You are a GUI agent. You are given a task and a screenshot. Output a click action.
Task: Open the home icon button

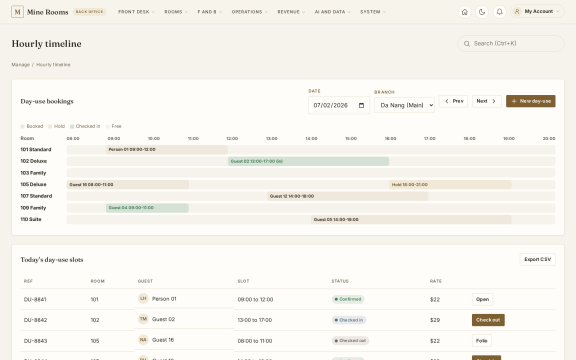click(x=465, y=12)
